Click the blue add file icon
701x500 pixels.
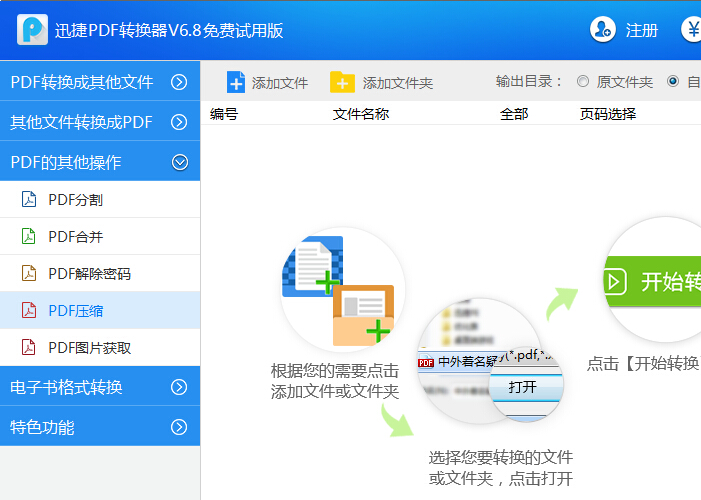point(236,82)
